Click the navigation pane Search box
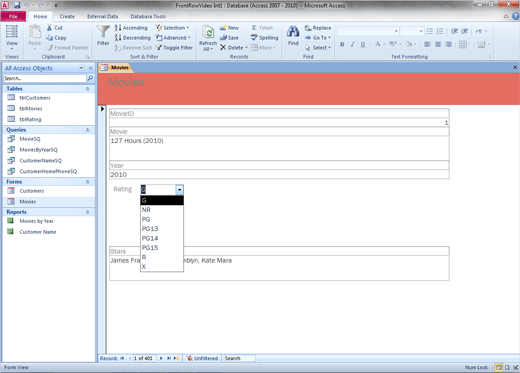The height and width of the screenshot is (373, 520). pyautogui.click(x=45, y=78)
